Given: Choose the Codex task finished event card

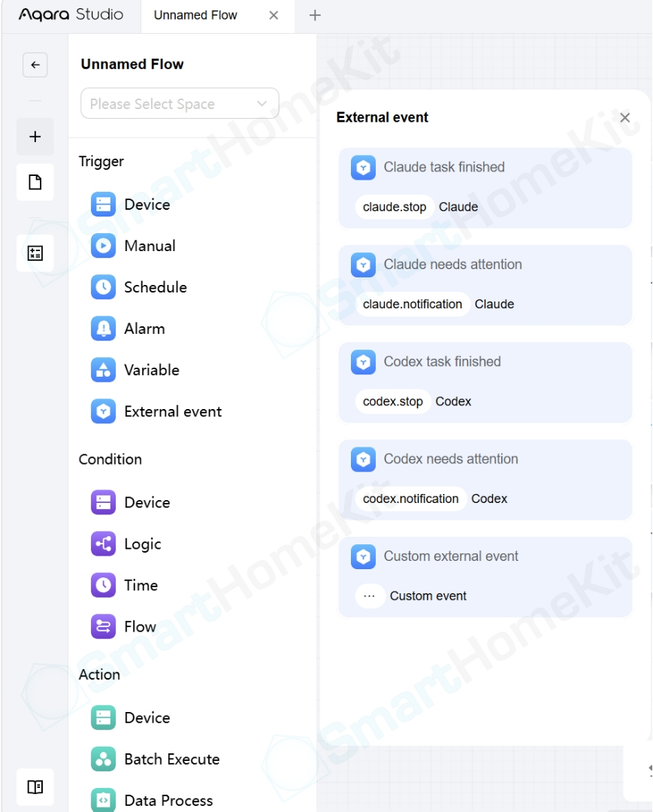Looking at the screenshot, I should (x=485, y=383).
